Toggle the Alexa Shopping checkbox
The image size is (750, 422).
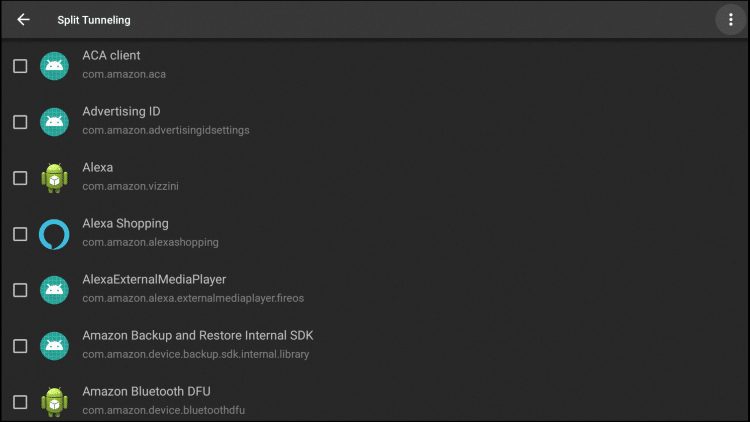(20, 234)
